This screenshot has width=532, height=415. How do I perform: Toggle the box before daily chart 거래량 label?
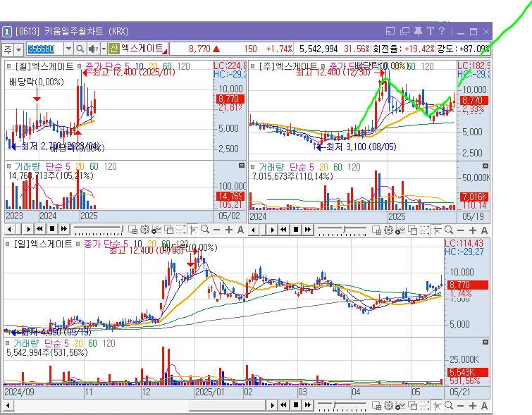click(8, 343)
